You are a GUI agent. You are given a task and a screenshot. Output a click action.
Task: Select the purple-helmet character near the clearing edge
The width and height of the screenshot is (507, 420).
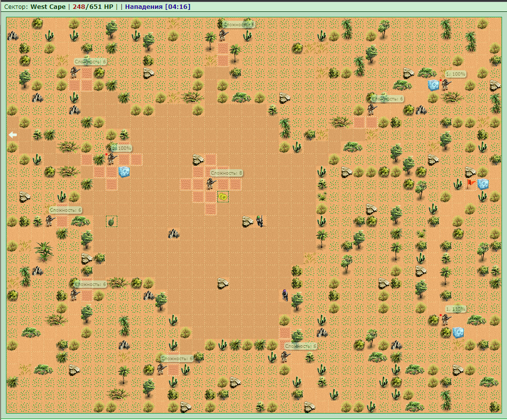pos(285,295)
